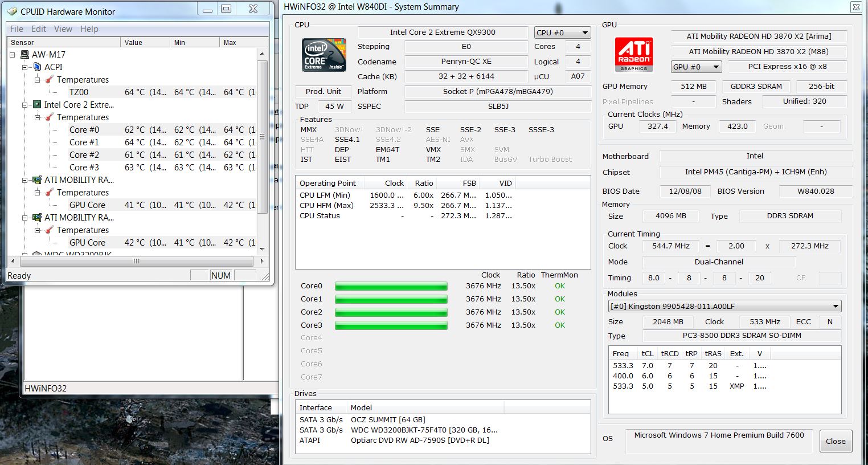868x465 pixels.
Task: Click the AW-M17 computer icon in tree
Action: click(24, 55)
